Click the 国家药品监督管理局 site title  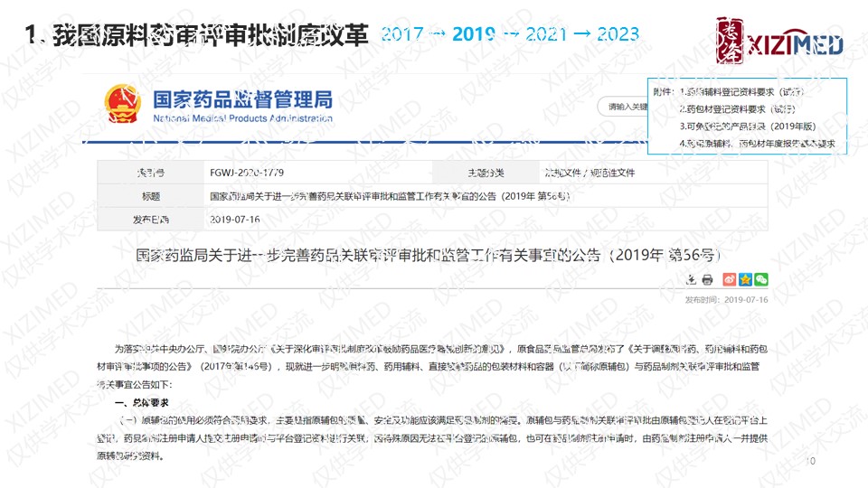click(x=241, y=99)
